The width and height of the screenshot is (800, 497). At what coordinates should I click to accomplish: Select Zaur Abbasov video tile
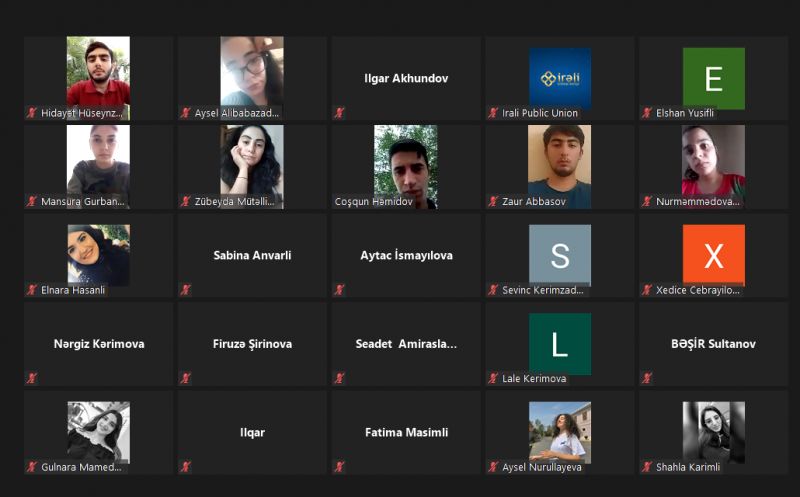560,166
